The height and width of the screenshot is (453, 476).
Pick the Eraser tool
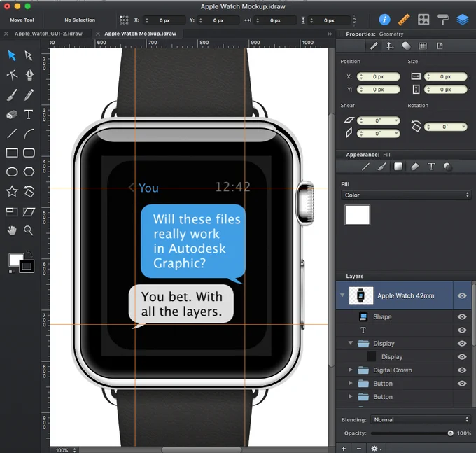pos(12,115)
